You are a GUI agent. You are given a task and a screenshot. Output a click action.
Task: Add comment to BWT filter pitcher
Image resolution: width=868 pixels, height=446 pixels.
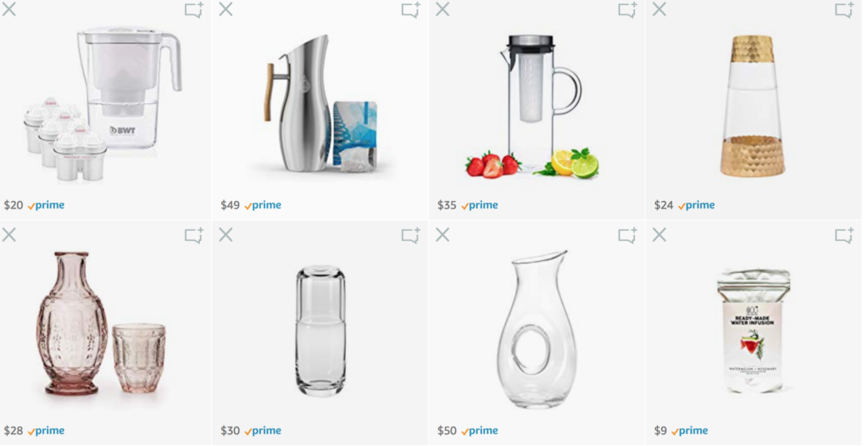(x=194, y=10)
